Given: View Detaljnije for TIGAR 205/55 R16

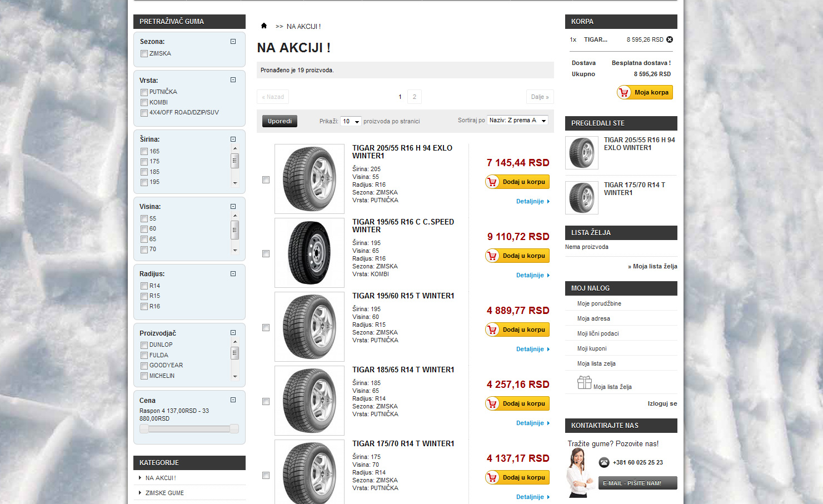Looking at the screenshot, I should pyautogui.click(x=532, y=201).
